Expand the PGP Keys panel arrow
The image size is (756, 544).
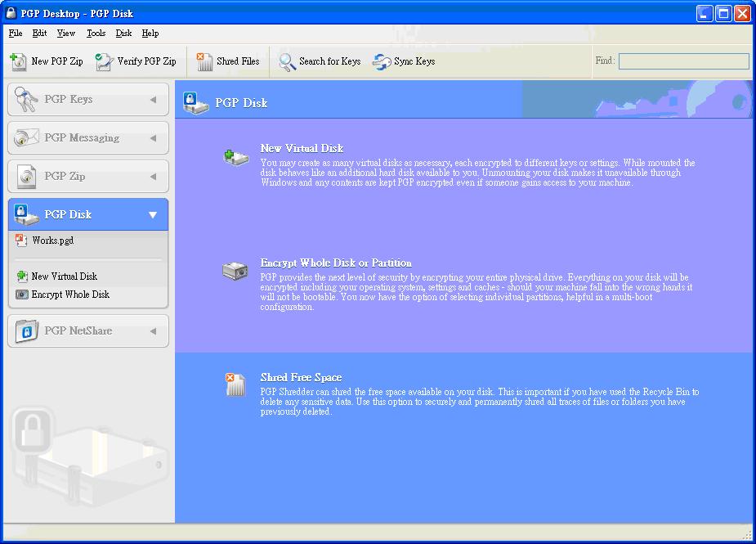click(154, 100)
